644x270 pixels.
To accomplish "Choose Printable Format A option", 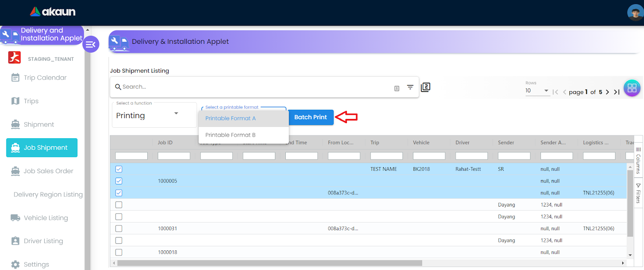I will point(244,119).
